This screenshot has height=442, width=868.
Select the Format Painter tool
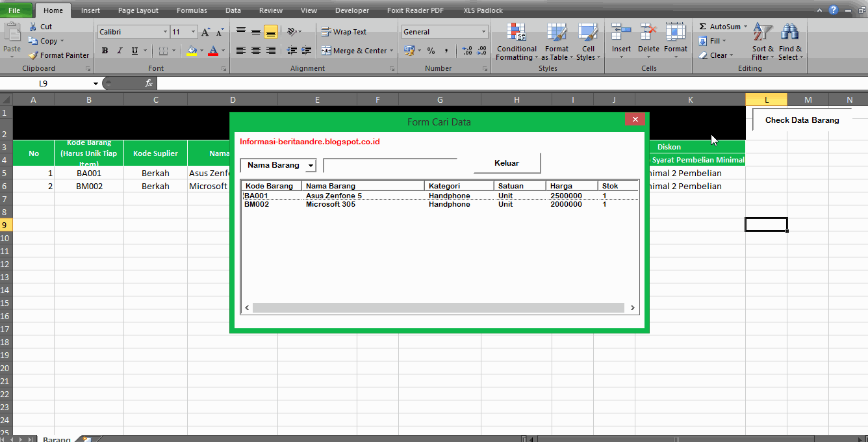coord(58,55)
